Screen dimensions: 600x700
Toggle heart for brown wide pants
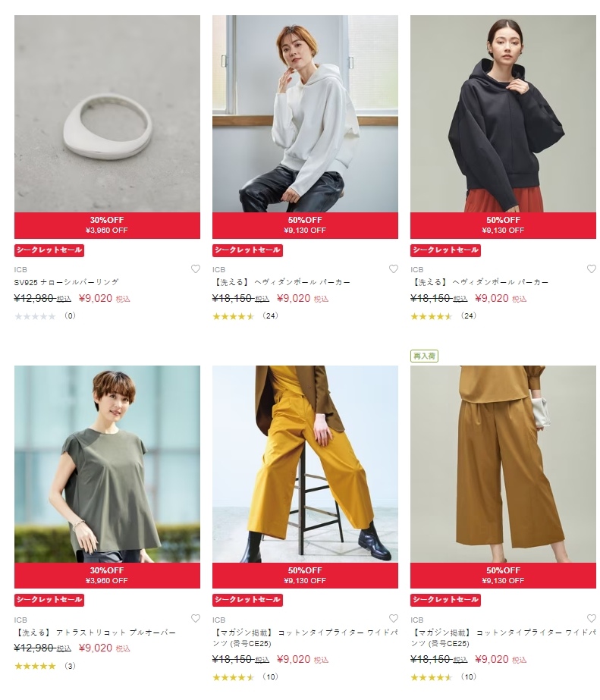[592, 618]
